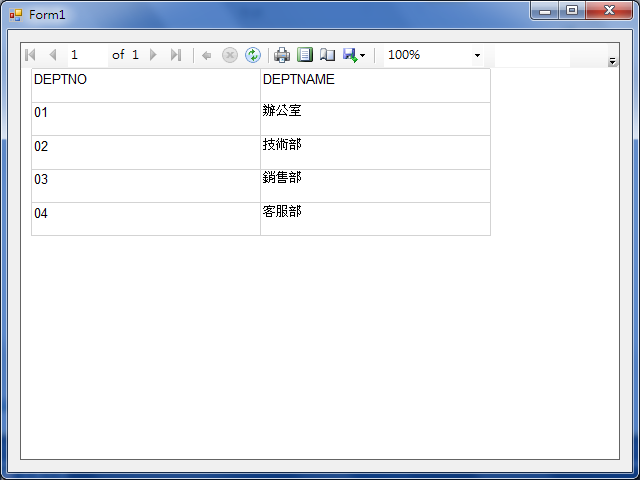Go to the first report page
Image resolution: width=640 pixels, height=480 pixels.
[x=30, y=55]
